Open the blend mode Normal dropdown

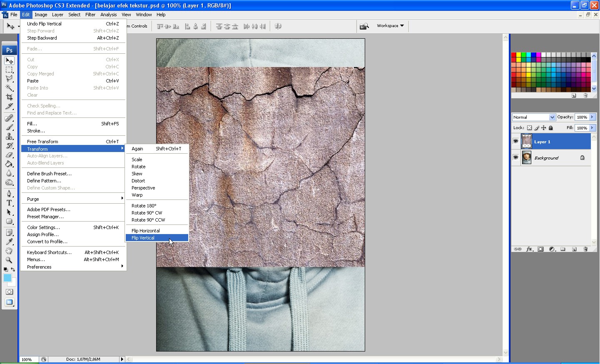[534, 117]
